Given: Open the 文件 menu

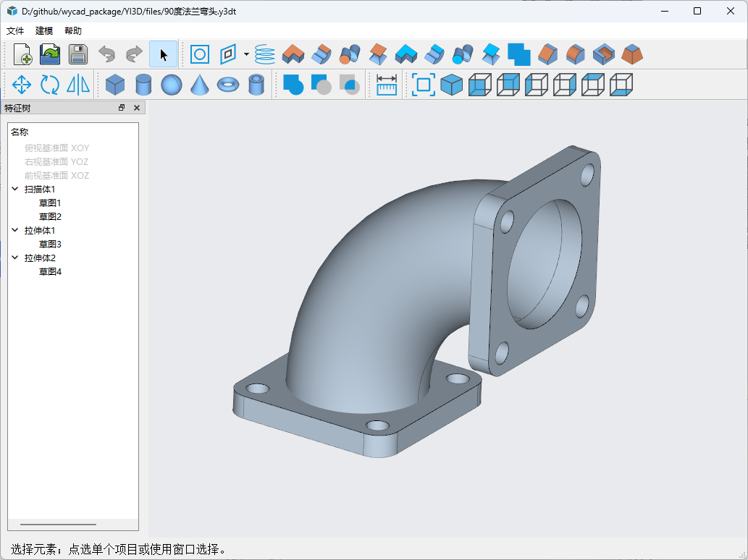Looking at the screenshot, I should click(15, 31).
